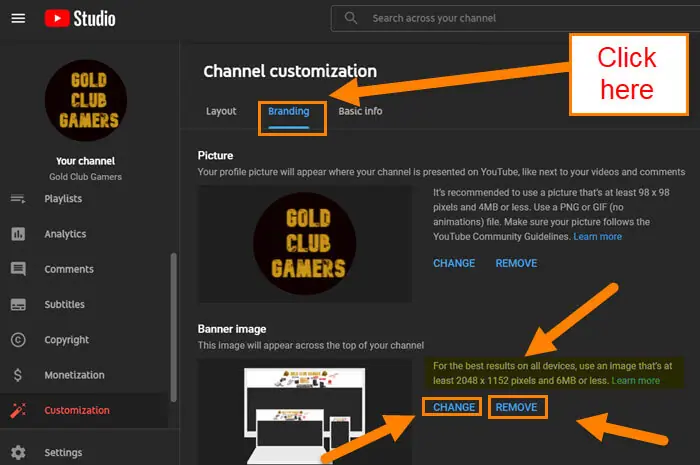
Task: Open Subtitles in the sidebar
Action: [x=64, y=304]
